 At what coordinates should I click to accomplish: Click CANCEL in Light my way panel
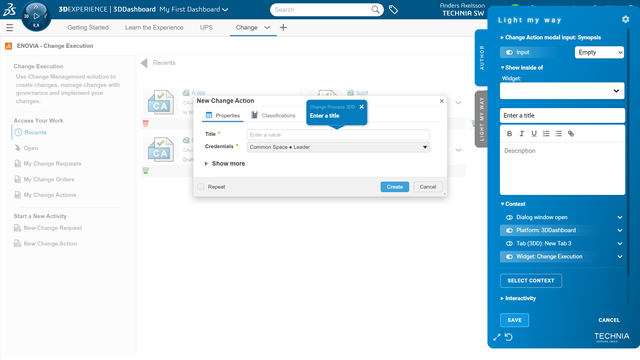tap(609, 320)
